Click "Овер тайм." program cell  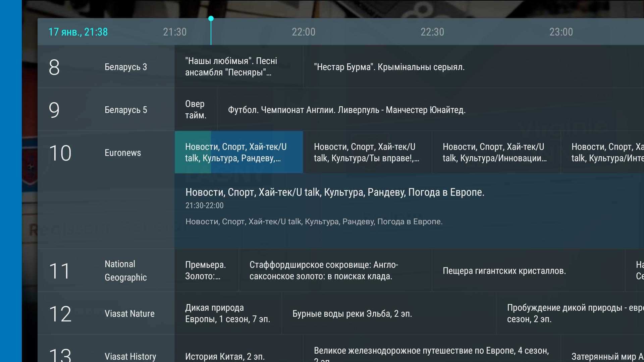(196, 110)
